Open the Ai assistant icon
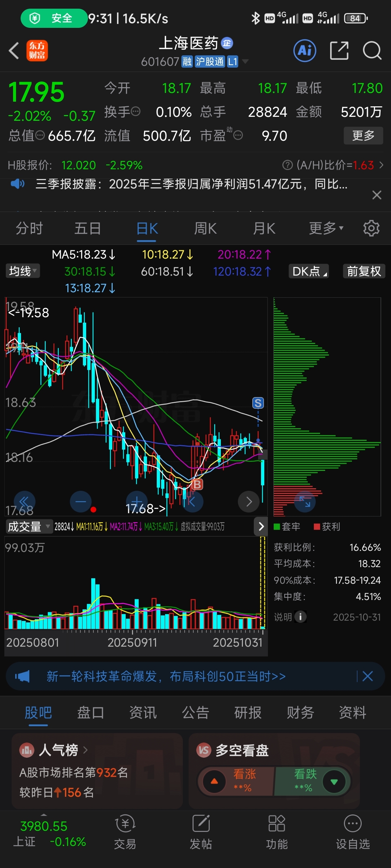 304,51
